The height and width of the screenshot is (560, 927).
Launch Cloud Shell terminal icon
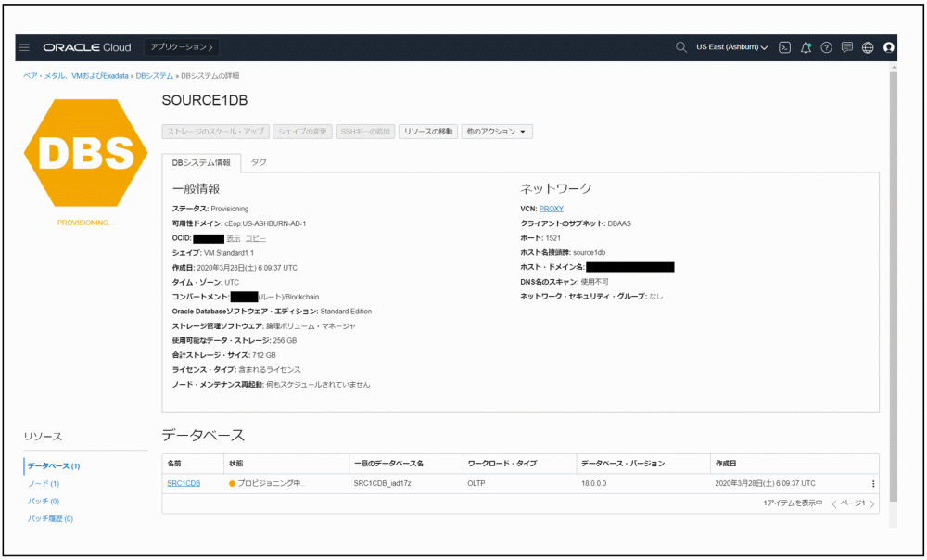pyautogui.click(x=784, y=47)
